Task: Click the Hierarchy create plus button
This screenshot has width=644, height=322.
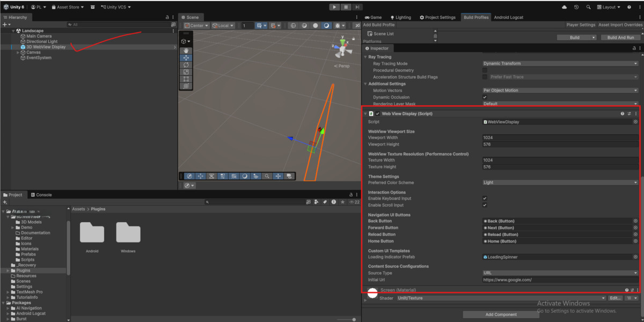Action: [x=4, y=25]
